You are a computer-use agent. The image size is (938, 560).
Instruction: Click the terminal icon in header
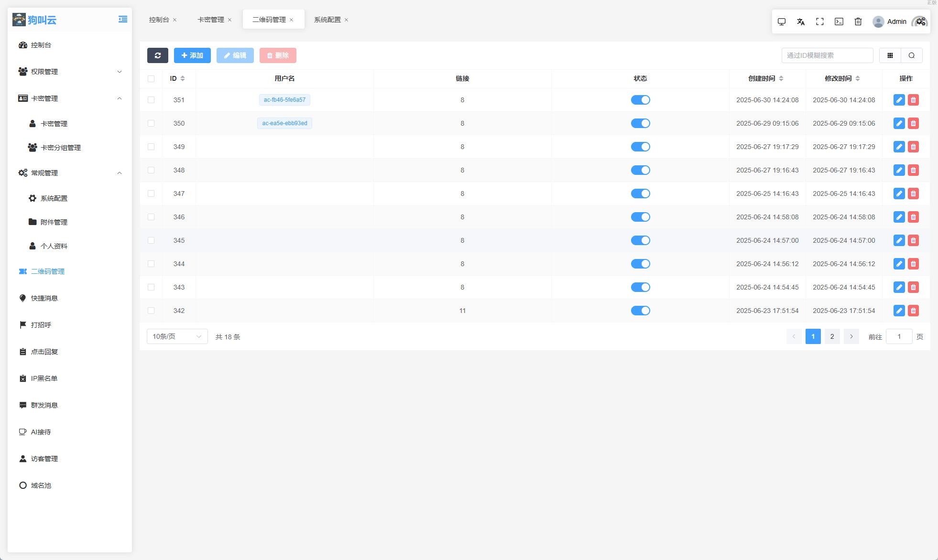pos(839,22)
